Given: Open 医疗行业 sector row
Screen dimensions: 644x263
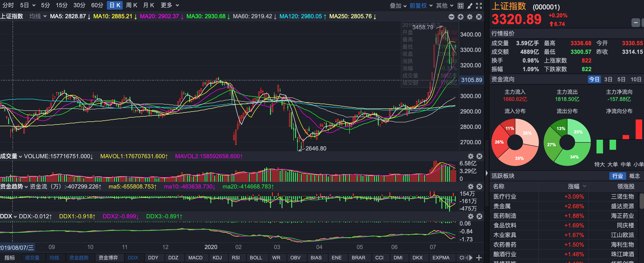Looking at the screenshot, I should point(564,197).
